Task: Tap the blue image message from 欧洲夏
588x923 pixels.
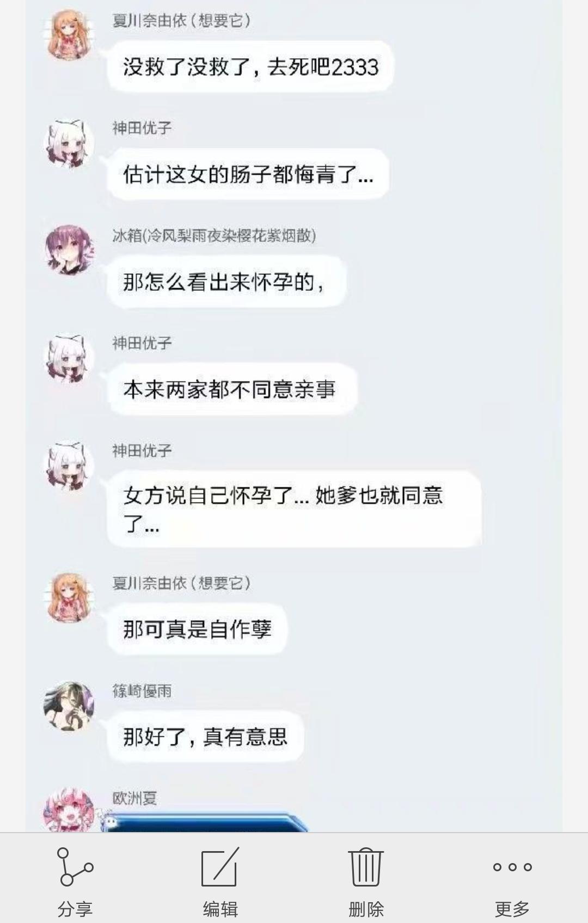Action: point(205,822)
